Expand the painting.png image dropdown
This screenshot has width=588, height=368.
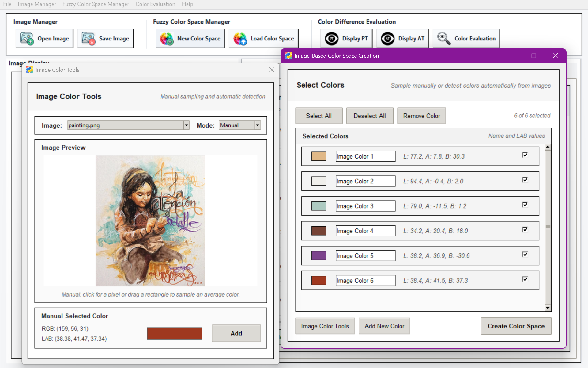tap(186, 125)
